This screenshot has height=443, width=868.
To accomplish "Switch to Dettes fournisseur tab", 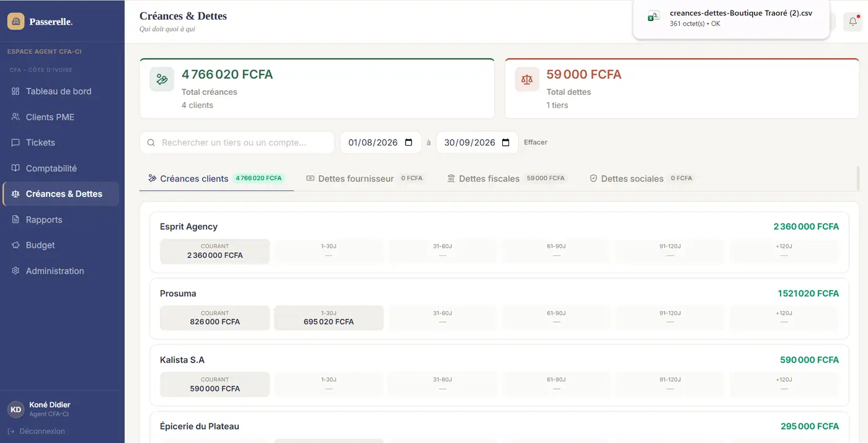I will point(366,178).
